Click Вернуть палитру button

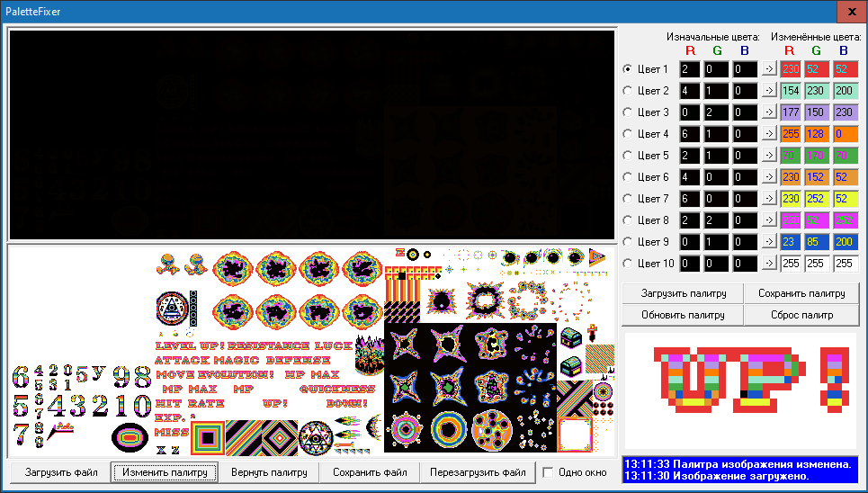point(269,472)
